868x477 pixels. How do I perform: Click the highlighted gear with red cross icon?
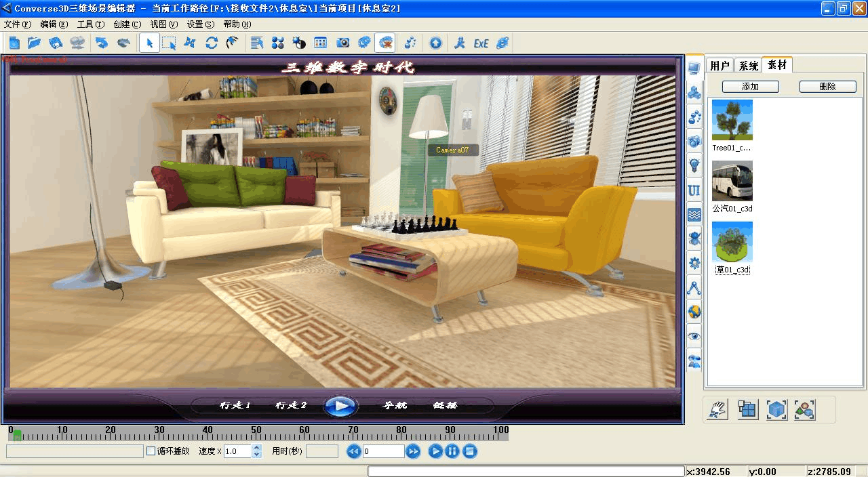pos(385,43)
